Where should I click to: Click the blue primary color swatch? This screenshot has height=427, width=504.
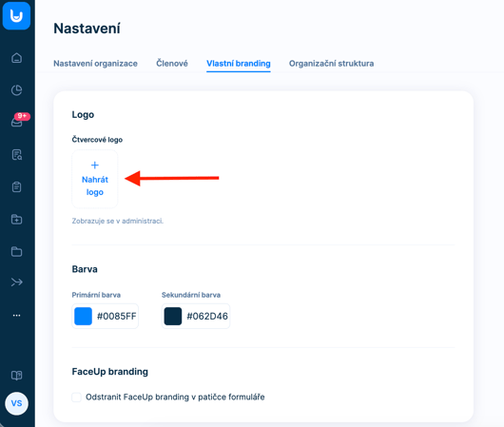84,316
